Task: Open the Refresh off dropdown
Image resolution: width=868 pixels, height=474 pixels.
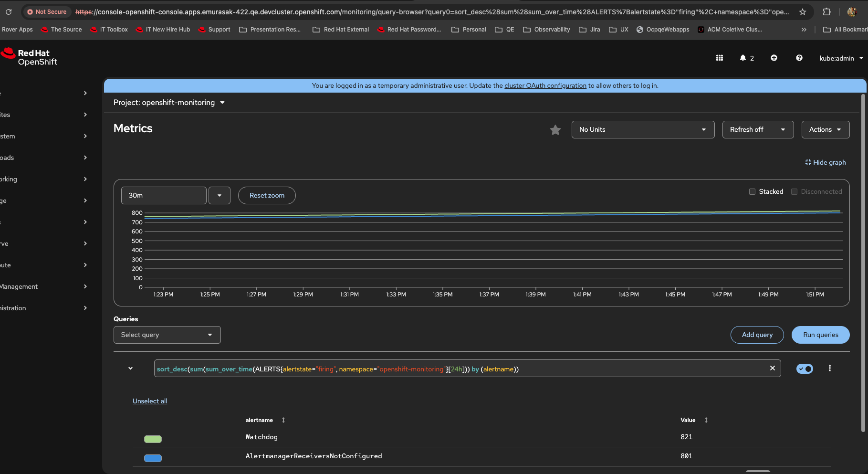Action: coord(757,129)
